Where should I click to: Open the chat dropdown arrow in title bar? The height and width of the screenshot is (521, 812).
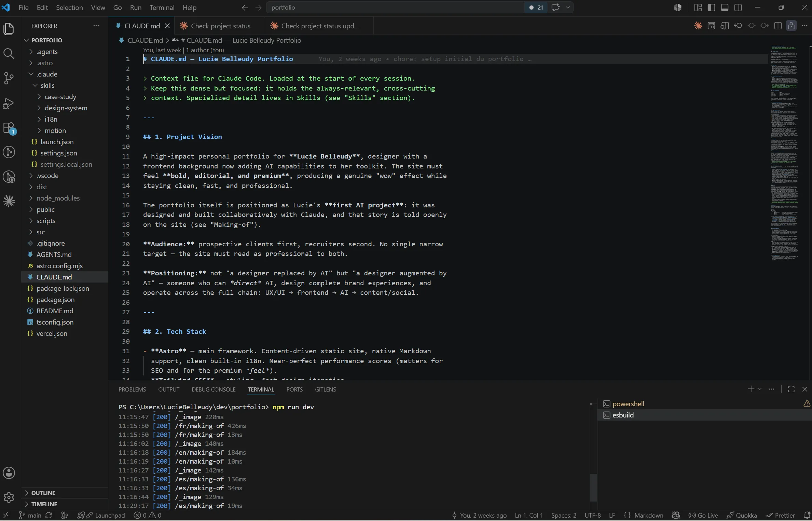pos(568,8)
